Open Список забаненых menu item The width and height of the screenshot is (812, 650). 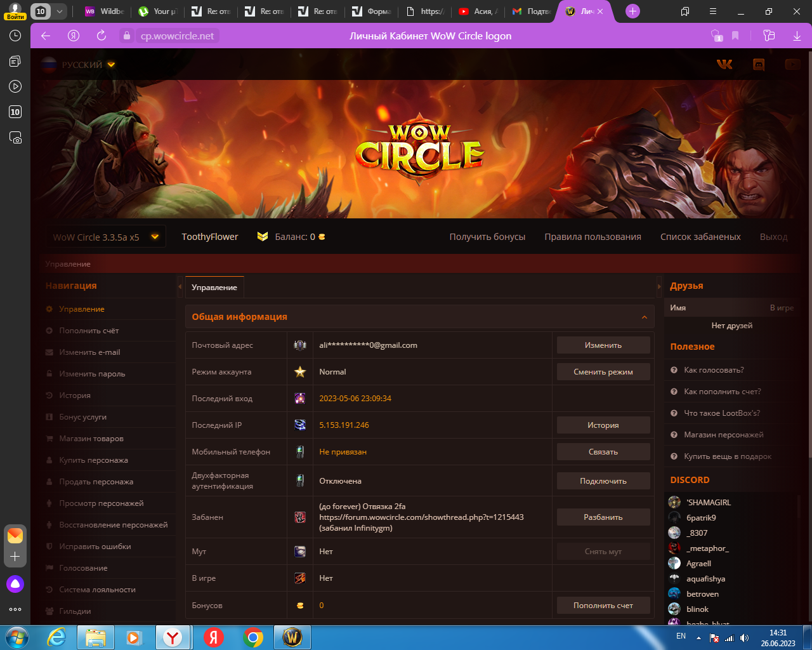point(700,237)
